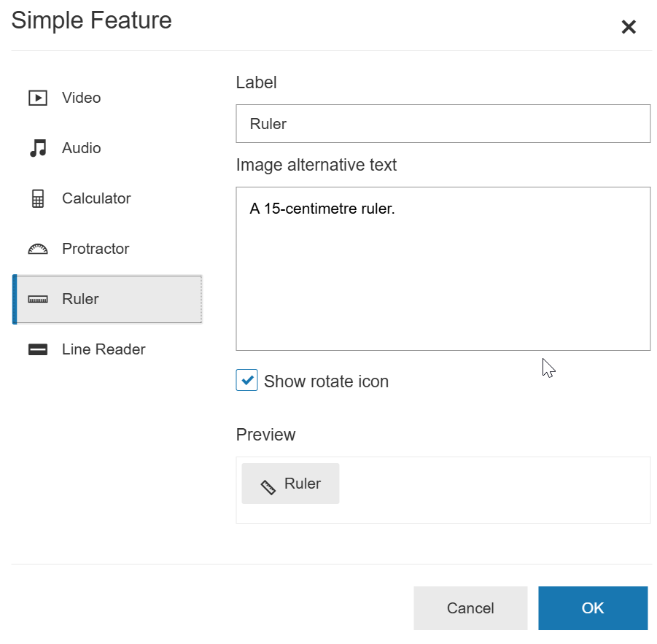The height and width of the screenshot is (644, 657).
Task: Click the Label heading text
Action: (x=256, y=82)
